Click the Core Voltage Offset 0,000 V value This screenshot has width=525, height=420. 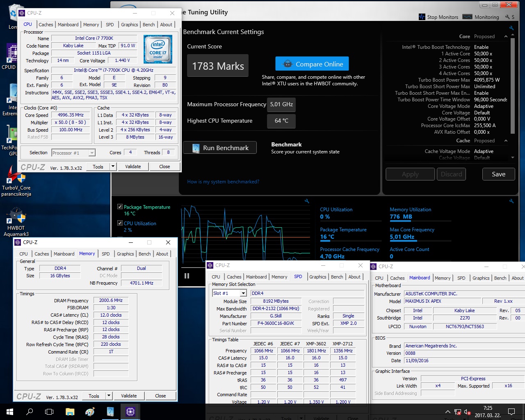click(482, 119)
